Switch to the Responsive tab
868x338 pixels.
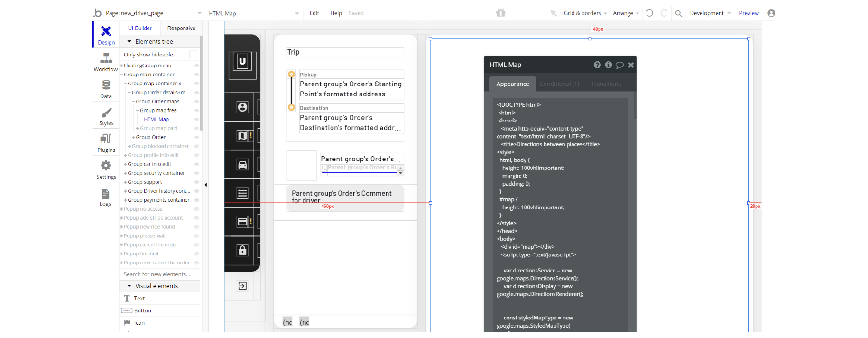181,28
